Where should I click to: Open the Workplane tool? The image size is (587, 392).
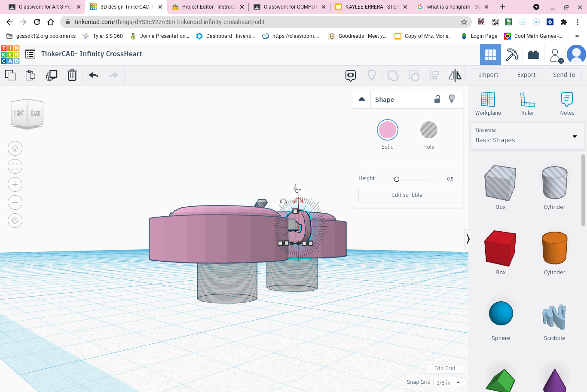(x=488, y=104)
